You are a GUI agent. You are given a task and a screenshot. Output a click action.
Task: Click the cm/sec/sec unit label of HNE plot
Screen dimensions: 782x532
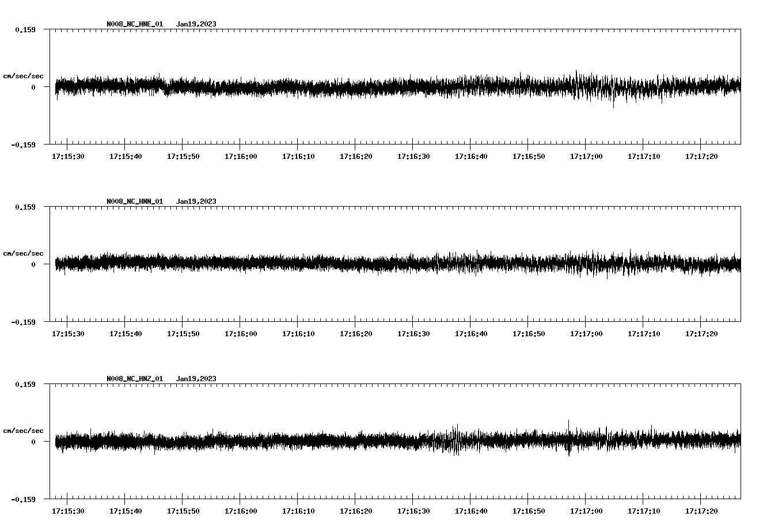[x=23, y=76]
